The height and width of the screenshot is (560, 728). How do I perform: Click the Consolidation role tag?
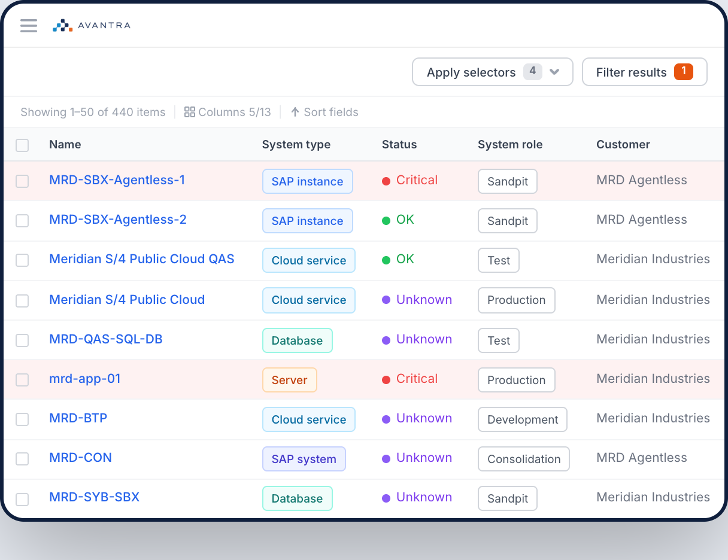(x=524, y=459)
